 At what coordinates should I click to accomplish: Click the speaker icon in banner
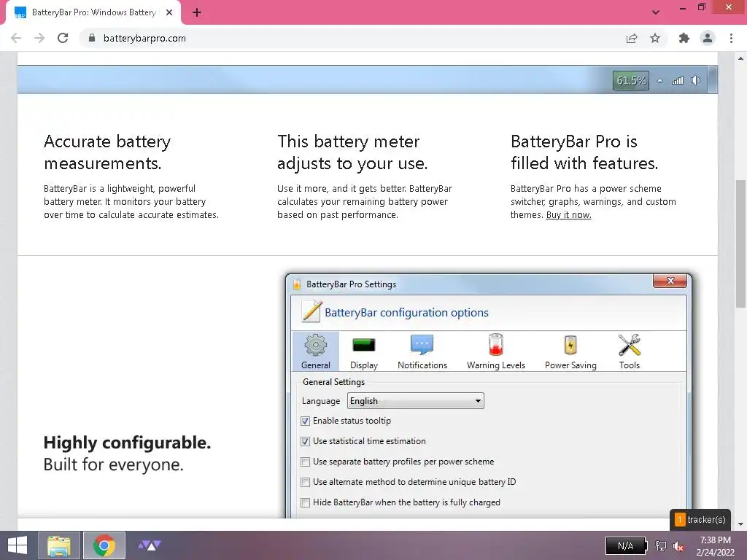point(695,80)
